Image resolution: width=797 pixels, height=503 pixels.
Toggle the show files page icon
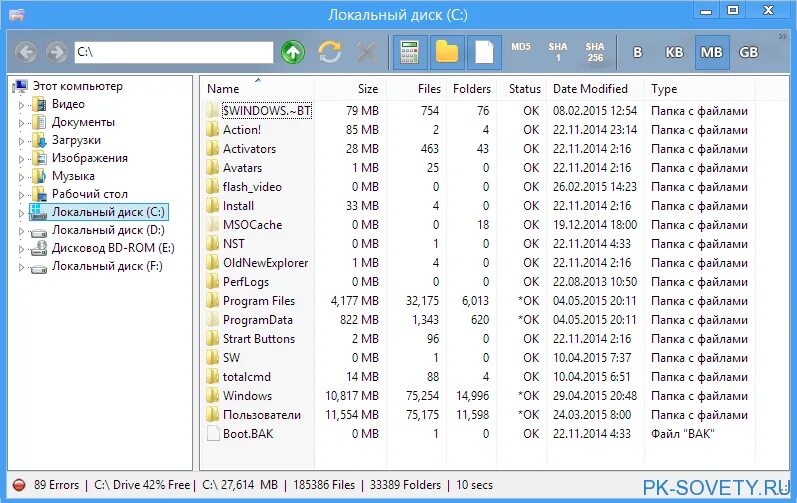[484, 52]
